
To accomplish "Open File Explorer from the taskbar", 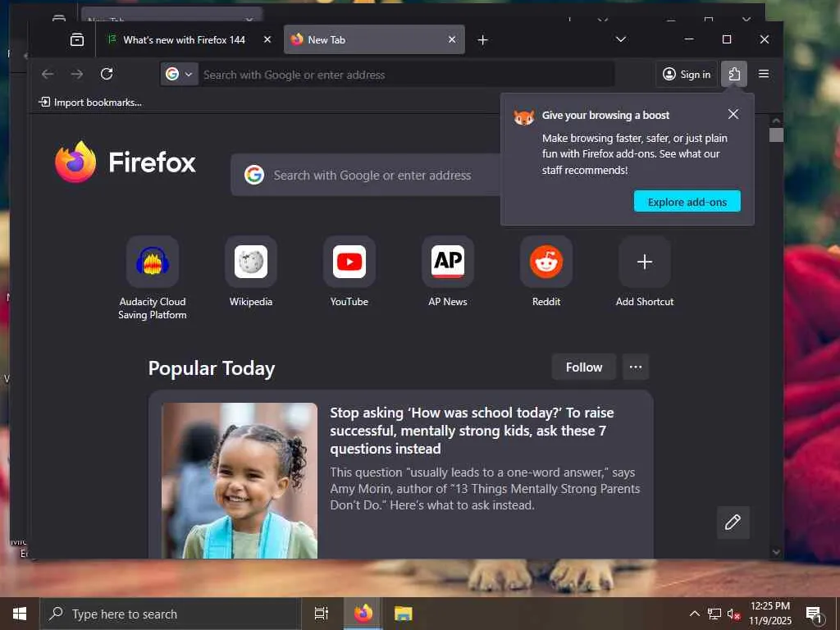I will tap(404, 614).
